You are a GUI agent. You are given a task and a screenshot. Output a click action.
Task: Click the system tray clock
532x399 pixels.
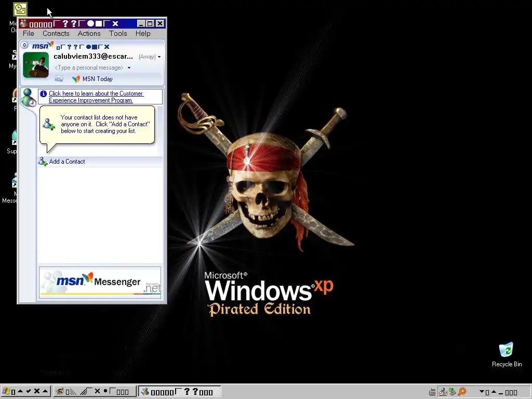(x=498, y=392)
